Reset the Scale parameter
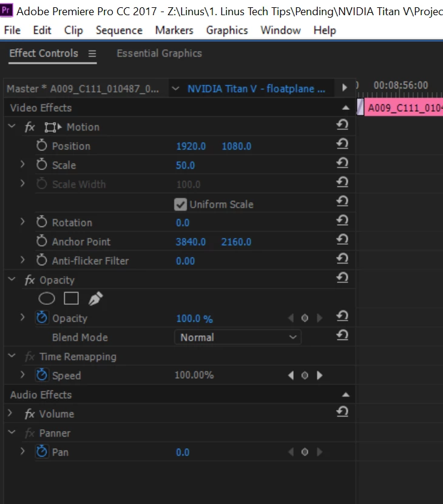Screen dimensions: 443x504 tap(342, 163)
